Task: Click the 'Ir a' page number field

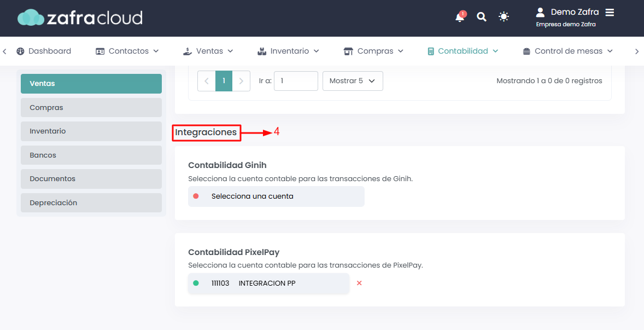Action: 296,81
